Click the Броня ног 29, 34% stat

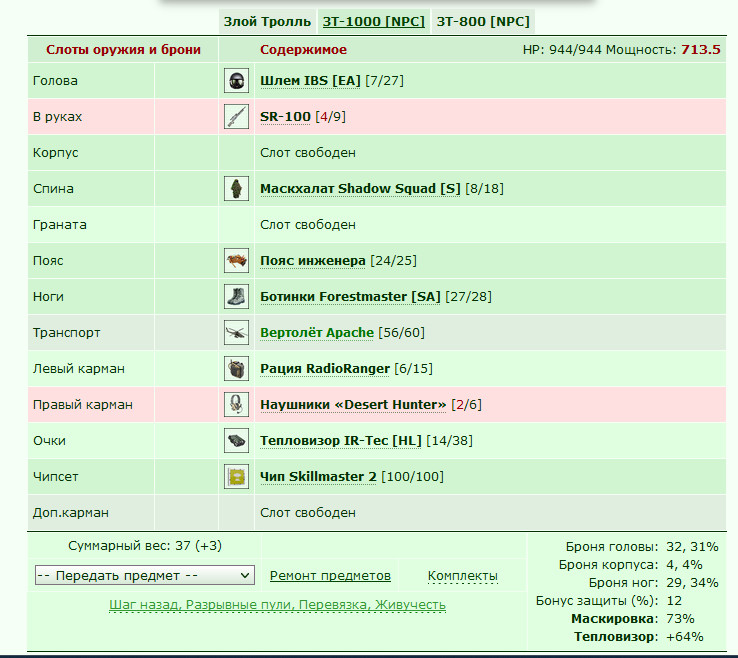click(653, 583)
